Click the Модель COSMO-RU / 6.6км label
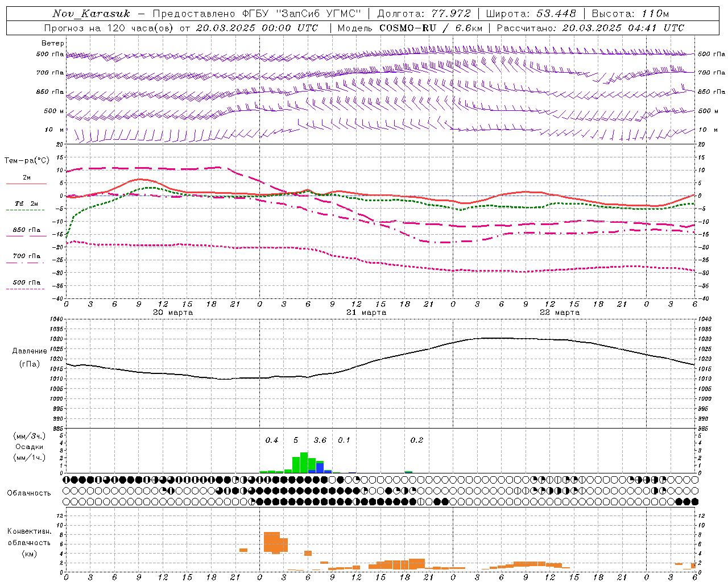This screenshot has height=582, width=728. (410, 28)
